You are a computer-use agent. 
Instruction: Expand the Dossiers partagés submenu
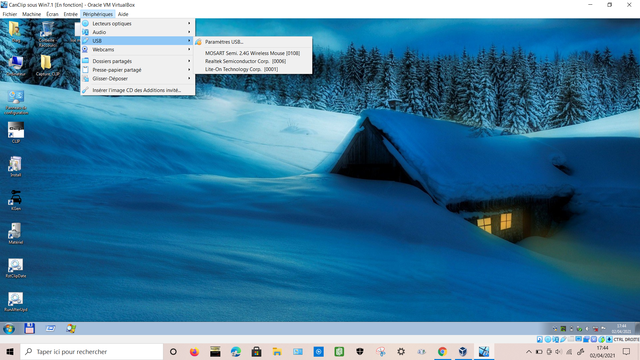coord(138,61)
